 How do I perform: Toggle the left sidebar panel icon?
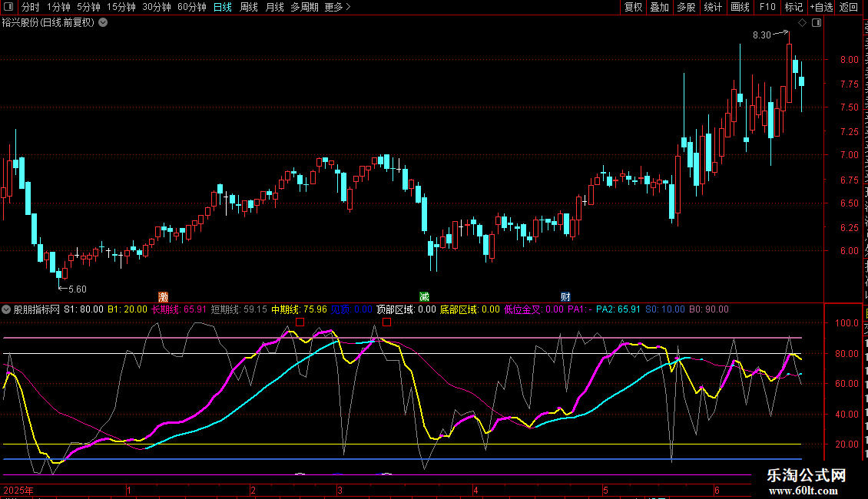coord(8,7)
